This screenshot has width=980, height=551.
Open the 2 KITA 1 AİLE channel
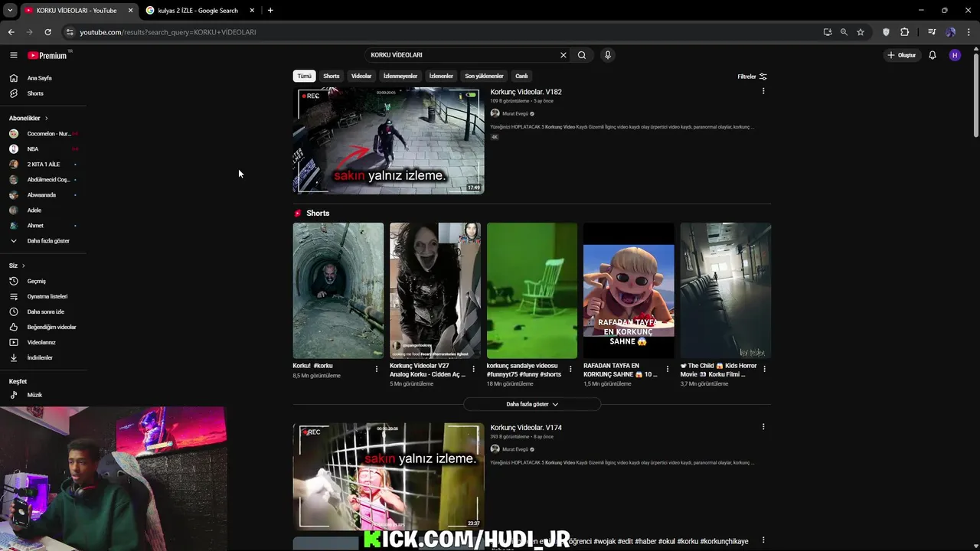click(x=43, y=165)
